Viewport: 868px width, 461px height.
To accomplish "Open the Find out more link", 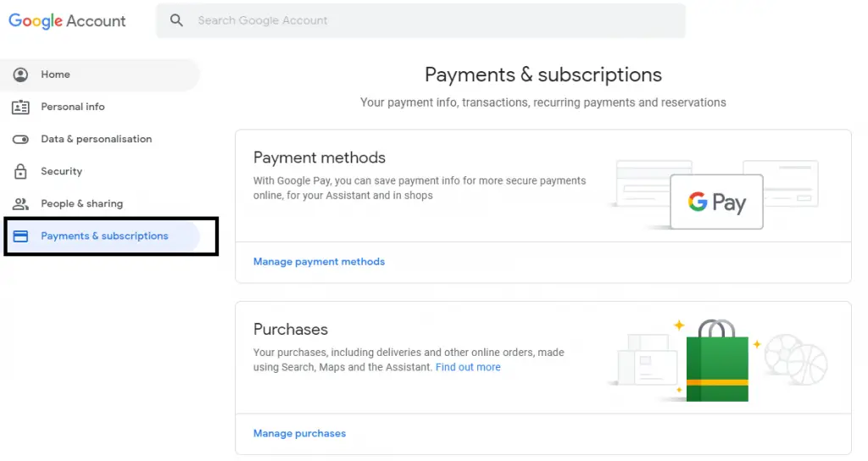I will [468, 367].
